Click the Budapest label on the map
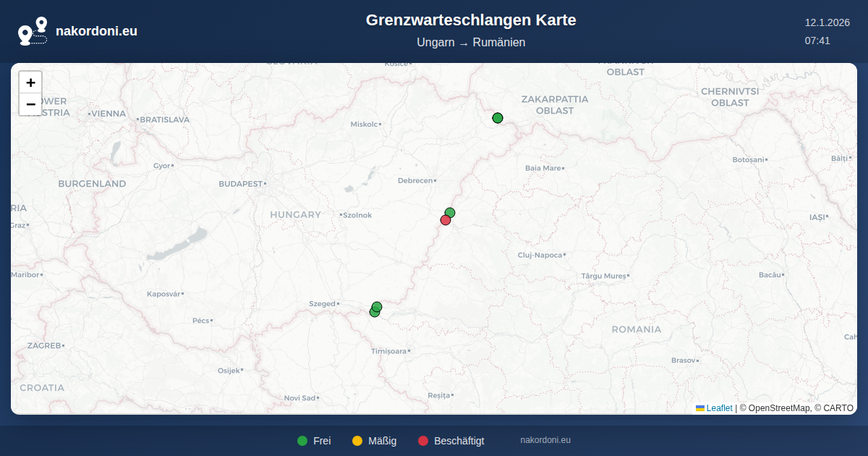Screen dimensions: 868x456 (x=240, y=184)
